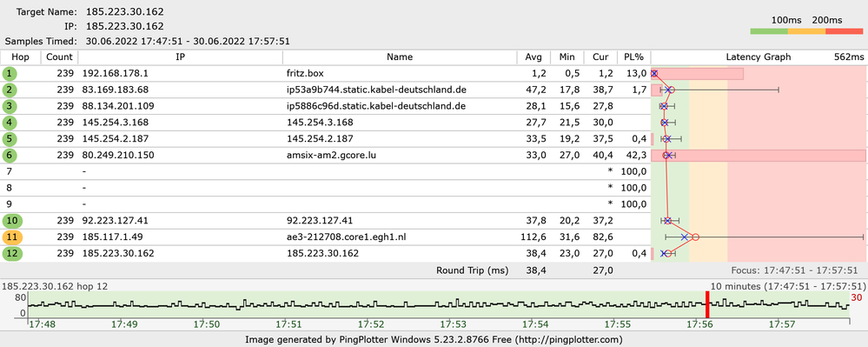Click the red marker in timeline graph
The image size is (868, 347).
(707, 305)
